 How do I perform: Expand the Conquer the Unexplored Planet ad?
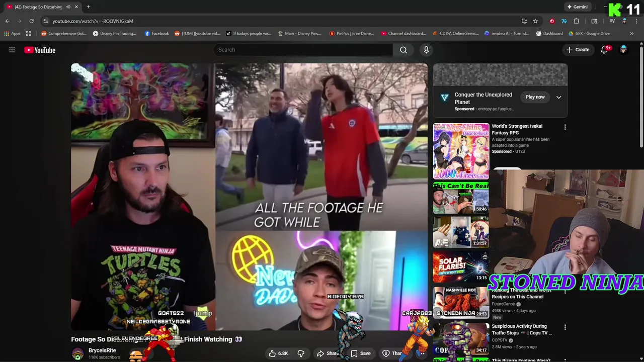(x=558, y=97)
